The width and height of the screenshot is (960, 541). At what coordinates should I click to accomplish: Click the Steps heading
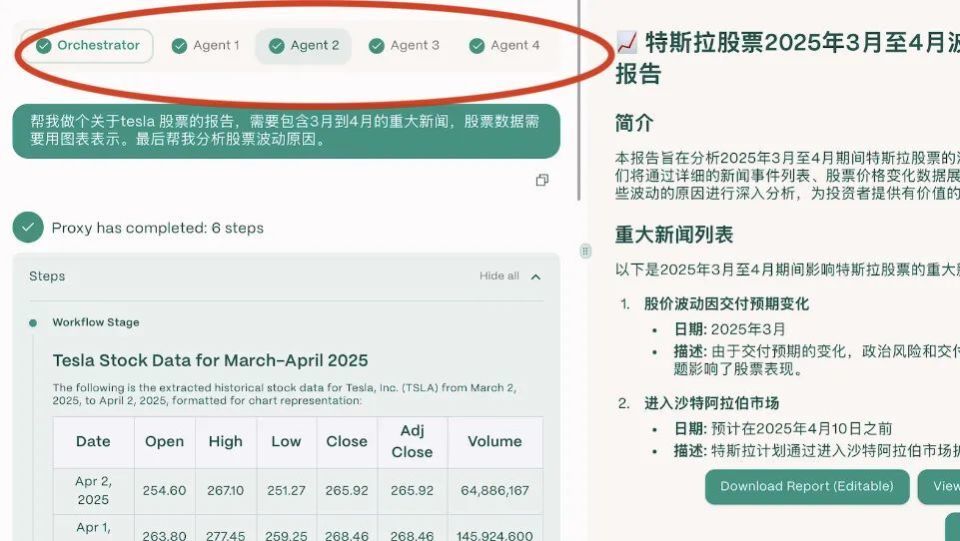(x=47, y=276)
